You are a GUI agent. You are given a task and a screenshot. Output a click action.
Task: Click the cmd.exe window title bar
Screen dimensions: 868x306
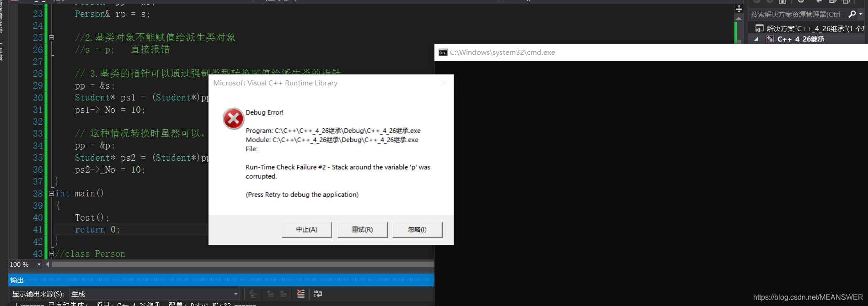click(651, 53)
